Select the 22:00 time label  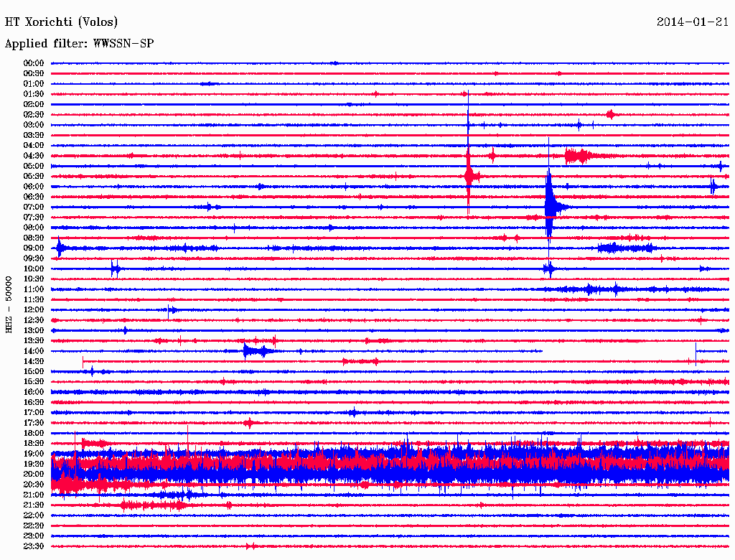[34, 515]
